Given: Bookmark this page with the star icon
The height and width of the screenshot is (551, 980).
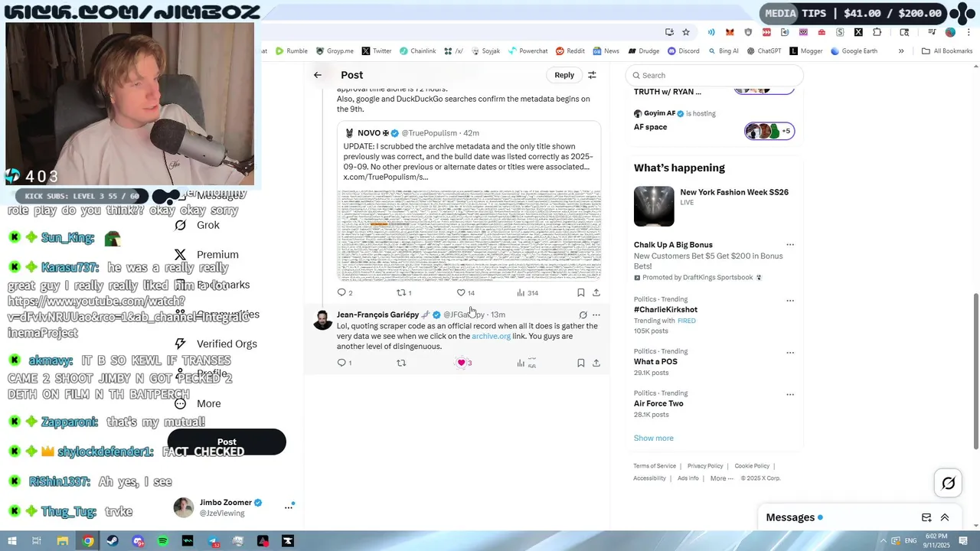Looking at the screenshot, I should pos(686,32).
